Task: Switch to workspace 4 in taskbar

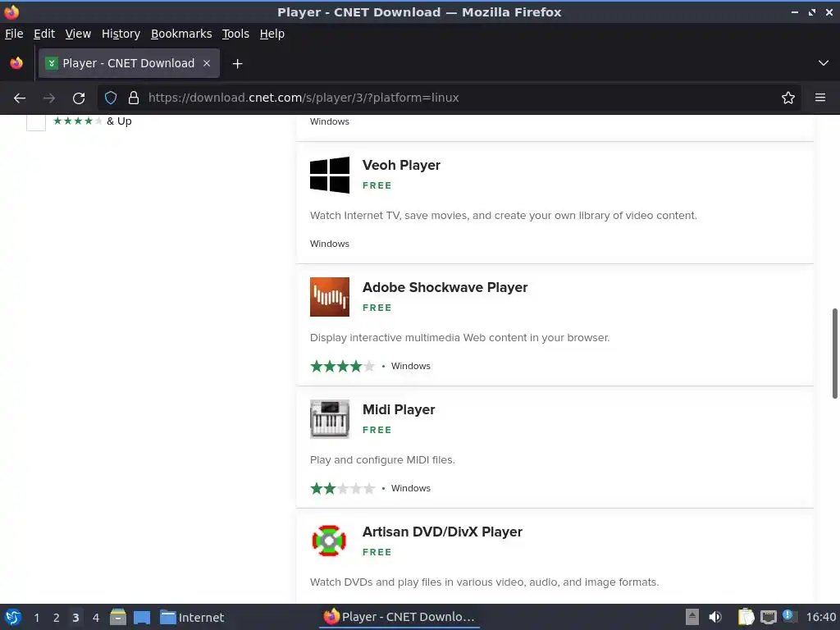Action: [96, 618]
